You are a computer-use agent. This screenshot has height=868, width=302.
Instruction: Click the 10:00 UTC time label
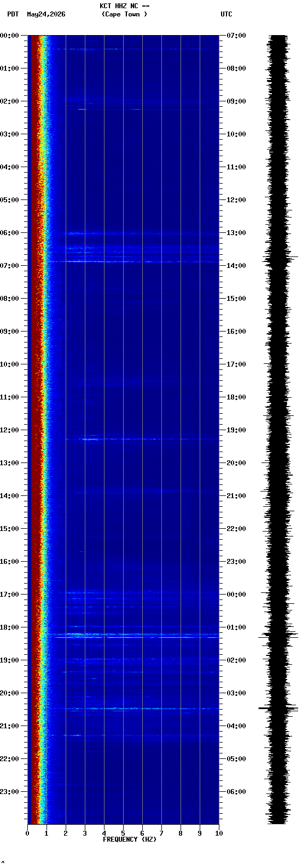pyautogui.click(x=236, y=134)
